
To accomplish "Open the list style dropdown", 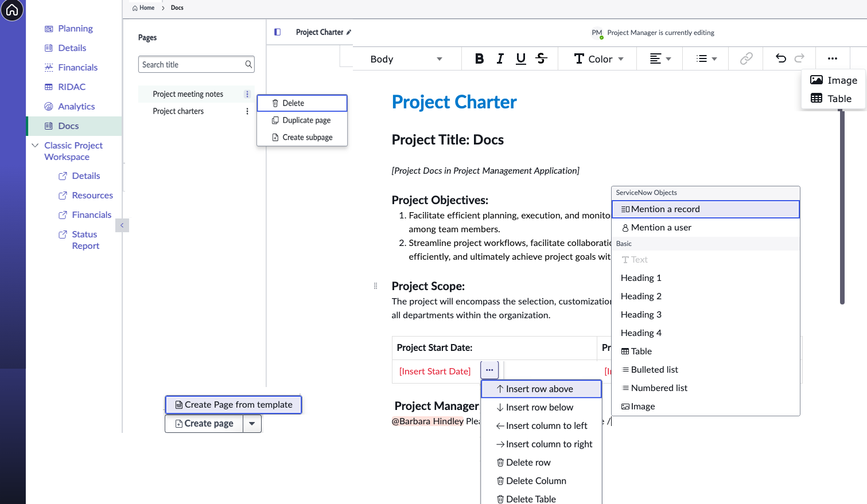I will [706, 59].
